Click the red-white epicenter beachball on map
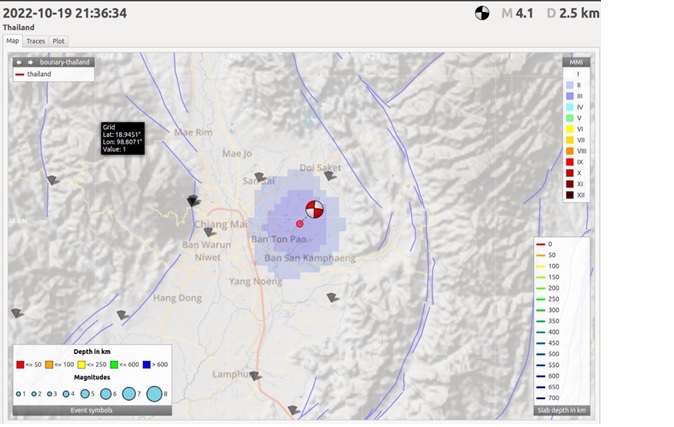 pyautogui.click(x=314, y=209)
